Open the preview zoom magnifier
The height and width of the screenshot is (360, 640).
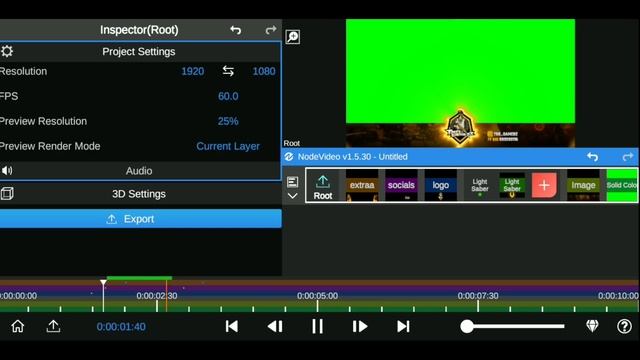pyautogui.click(x=293, y=37)
